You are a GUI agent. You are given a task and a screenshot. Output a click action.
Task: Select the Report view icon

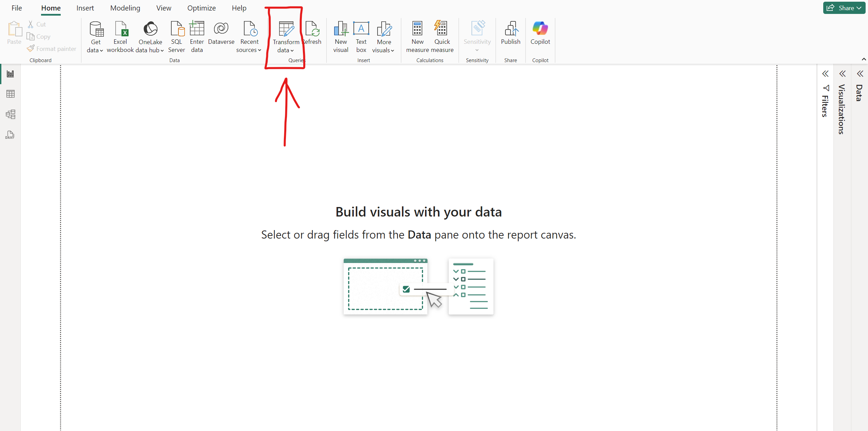coord(10,74)
